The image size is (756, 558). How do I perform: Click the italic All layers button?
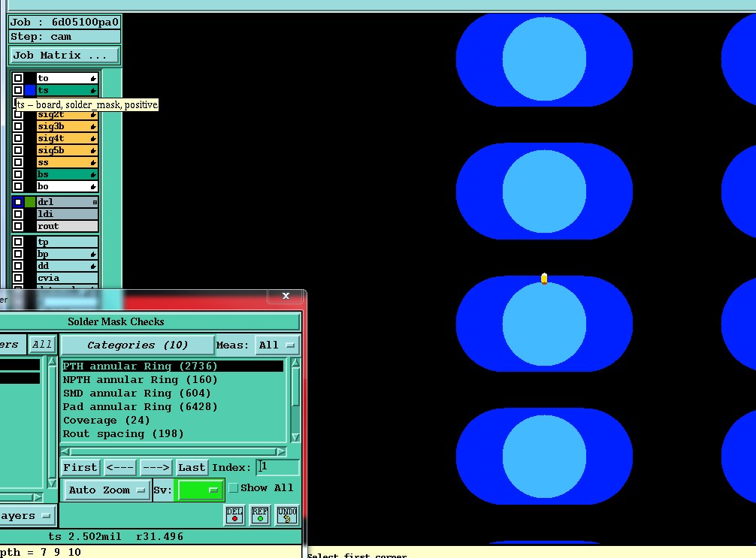(x=41, y=345)
